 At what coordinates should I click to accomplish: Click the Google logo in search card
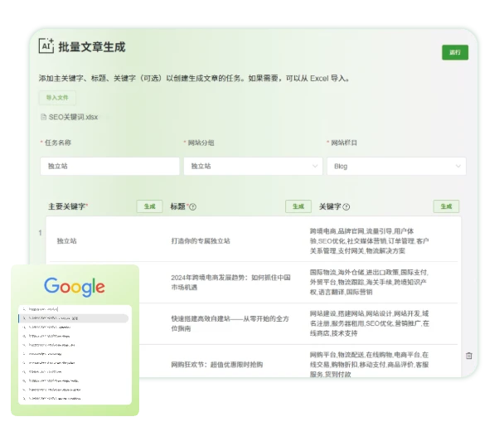pyautogui.click(x=75, y=287)
